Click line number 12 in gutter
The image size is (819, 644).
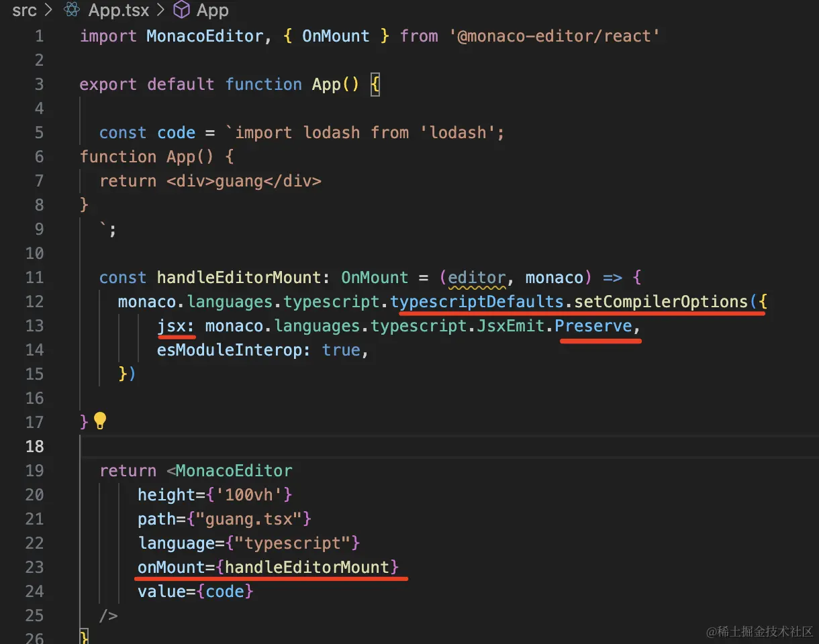(x=34, y=301)
